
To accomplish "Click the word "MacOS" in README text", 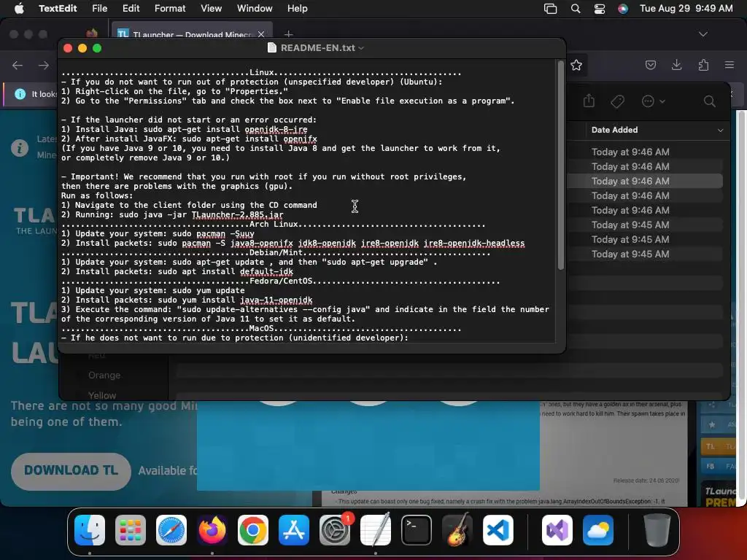I will (262, 329).
